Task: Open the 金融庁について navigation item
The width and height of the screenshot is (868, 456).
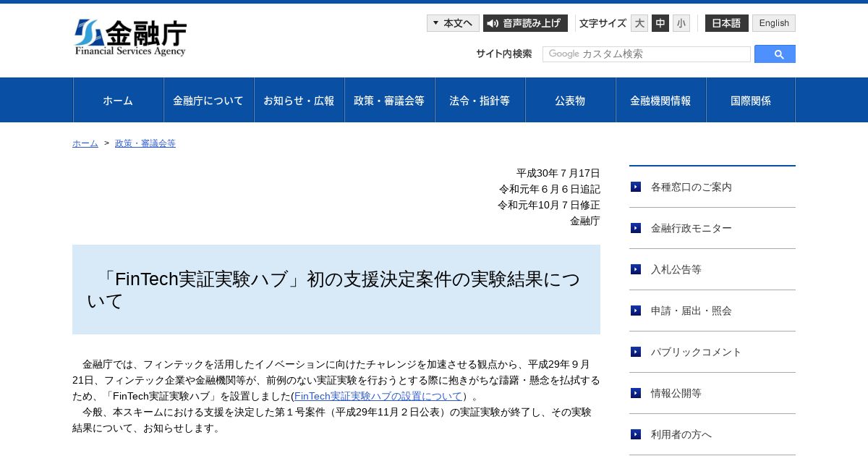Action: (209, 100)
